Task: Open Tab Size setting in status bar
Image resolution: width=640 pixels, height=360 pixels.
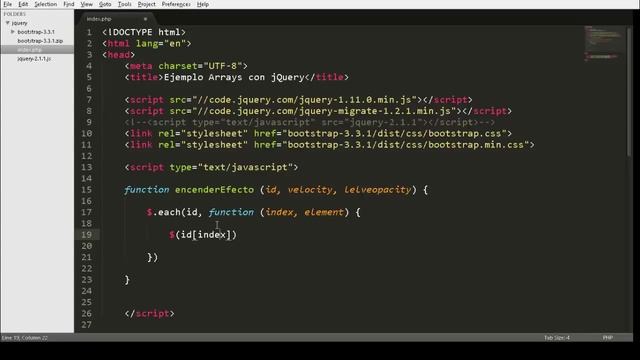Action: [557, 338]
